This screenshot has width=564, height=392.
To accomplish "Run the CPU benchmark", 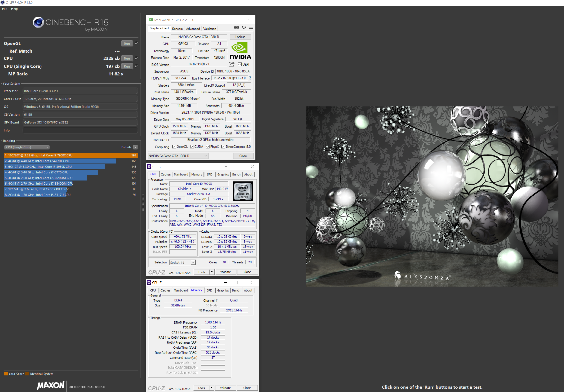I will click(x=127, y=59).
